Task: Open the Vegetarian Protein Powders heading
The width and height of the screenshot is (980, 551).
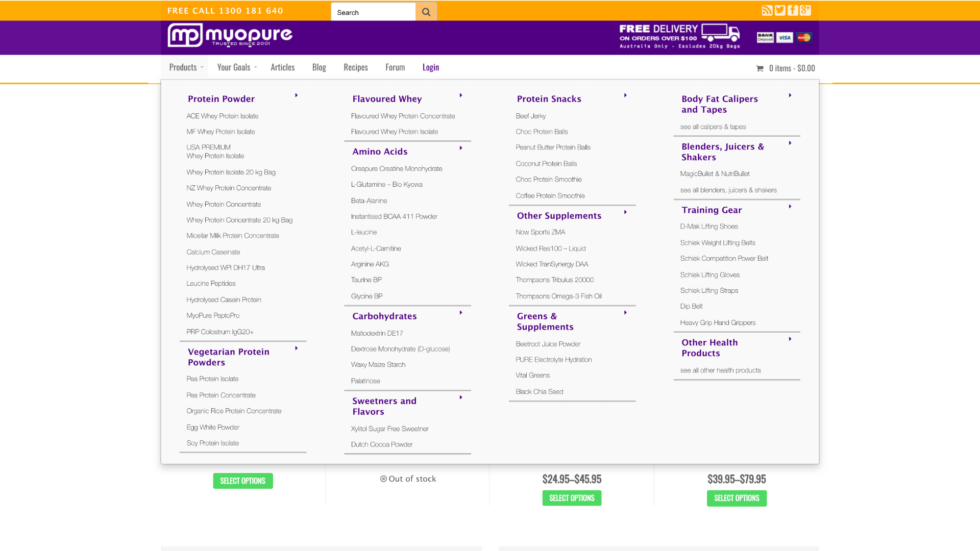Action: 229,357
